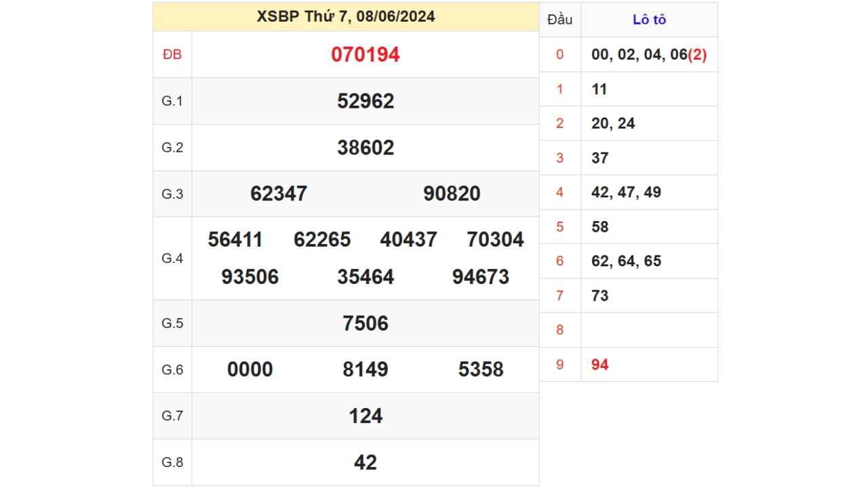Select the G.2 number 38602
Image resolution: width=868 pixels, height=488 pixels.
[x=366, y=148]
